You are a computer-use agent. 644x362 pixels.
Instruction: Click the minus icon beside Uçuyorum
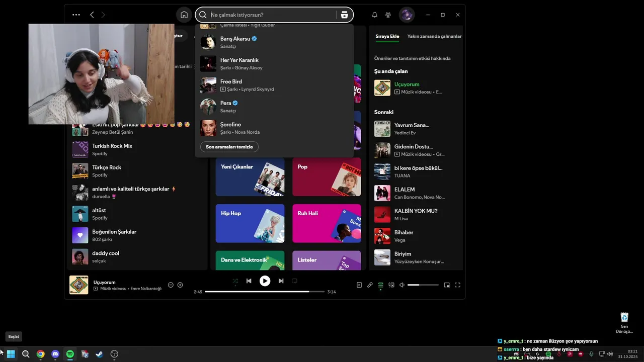click(171, 285)
